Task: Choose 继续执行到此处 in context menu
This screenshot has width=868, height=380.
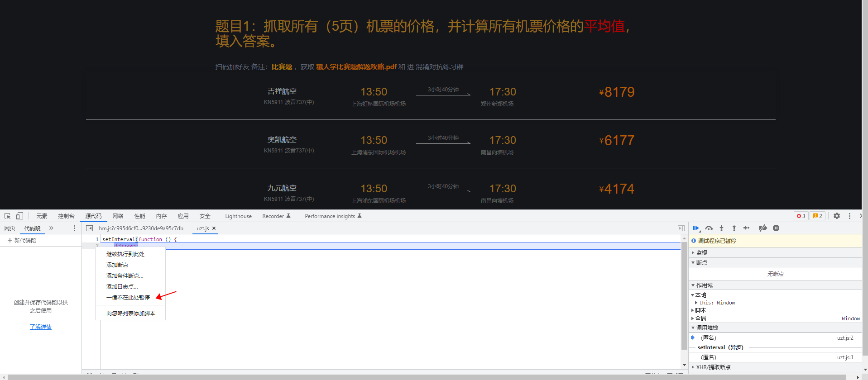Action: click(x=130, y=254)
